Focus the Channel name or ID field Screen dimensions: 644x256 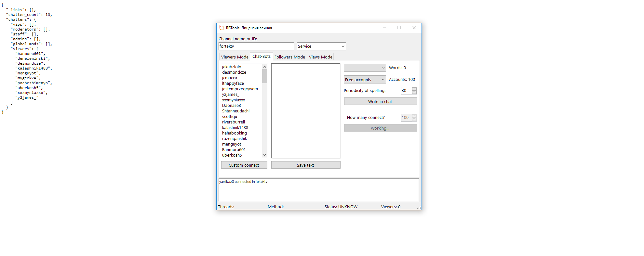pos(256,46)
